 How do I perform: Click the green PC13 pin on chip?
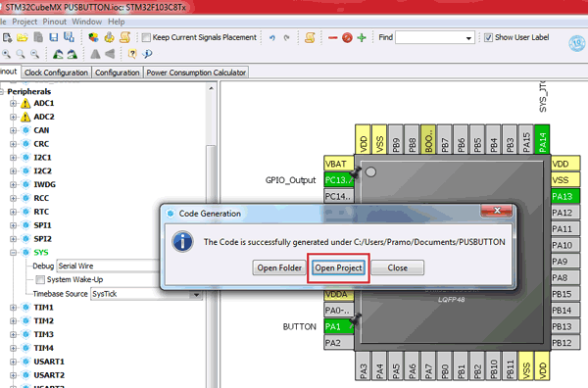coord(339,180)
